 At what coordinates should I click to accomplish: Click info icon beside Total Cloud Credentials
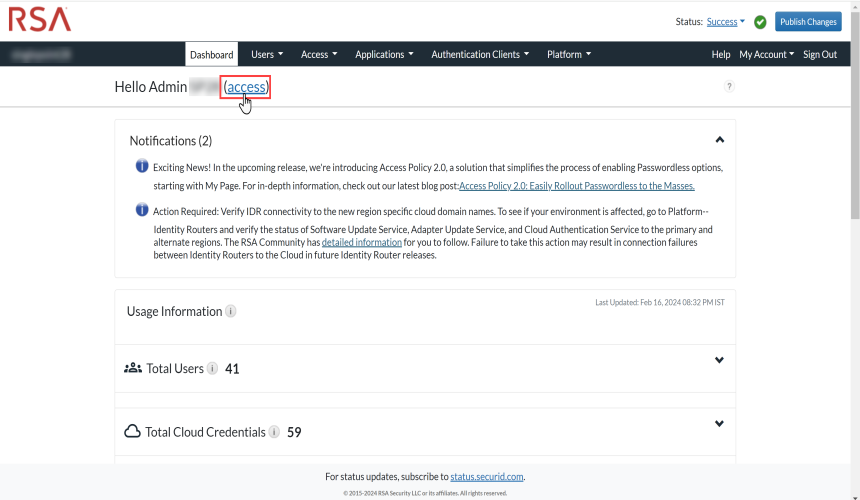pos(274,432)
